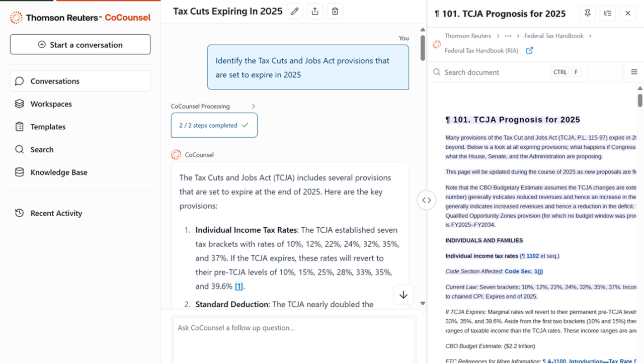Close the document panel
Image resolution: width=644 pixels, height=363 pixels.
pos(628,14)
